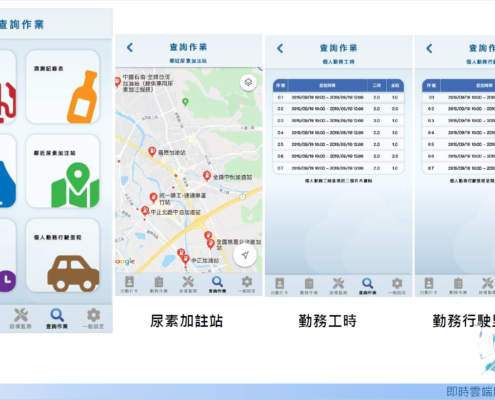
Task: Select the 統一精工-速邁樂蘆竹站 map pin
Action: coord(153,198)
